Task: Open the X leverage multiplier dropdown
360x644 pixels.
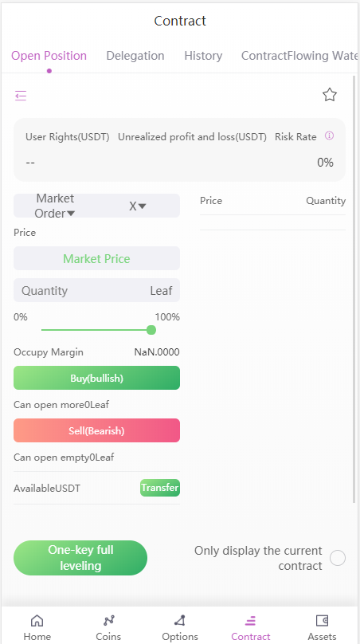Action: tap(138, 206)
